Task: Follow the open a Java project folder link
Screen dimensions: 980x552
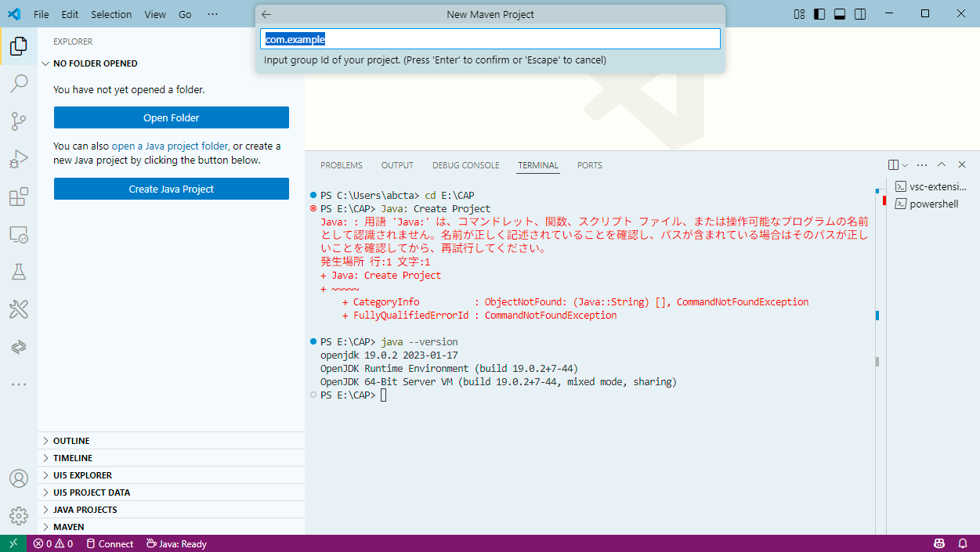Action: coord(171,146)
